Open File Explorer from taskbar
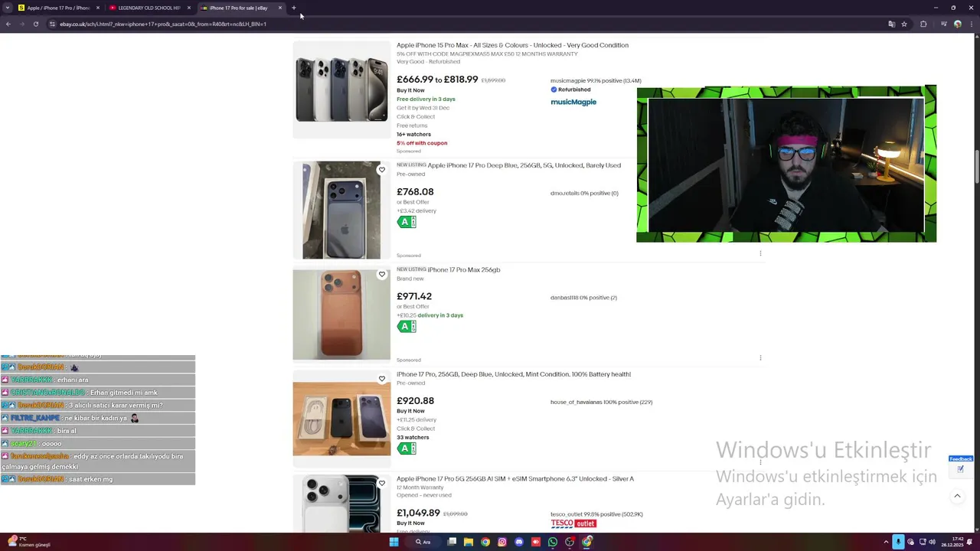The width and height of the screenshot is (980, 551). pos(469,542)
